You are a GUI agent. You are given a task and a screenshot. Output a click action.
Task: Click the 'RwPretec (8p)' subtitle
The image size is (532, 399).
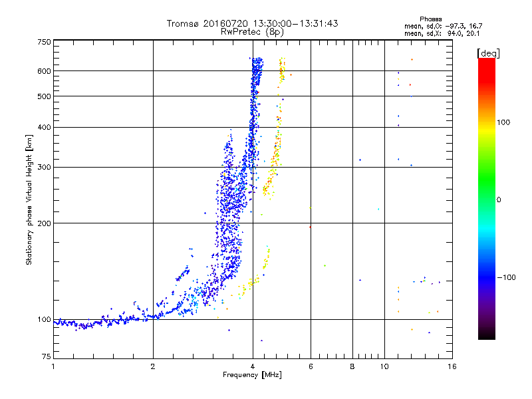click(252, 32)
